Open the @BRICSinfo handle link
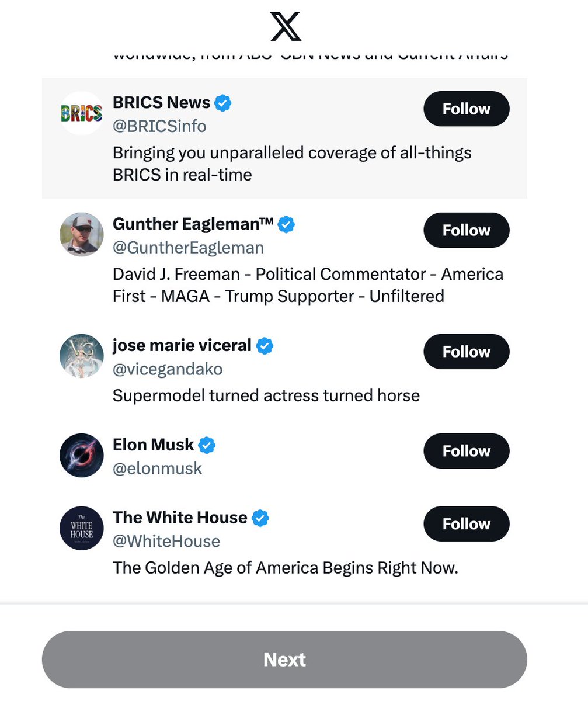Image resolution: width=588 pixels, height=701 pixels. click(159, 126)
